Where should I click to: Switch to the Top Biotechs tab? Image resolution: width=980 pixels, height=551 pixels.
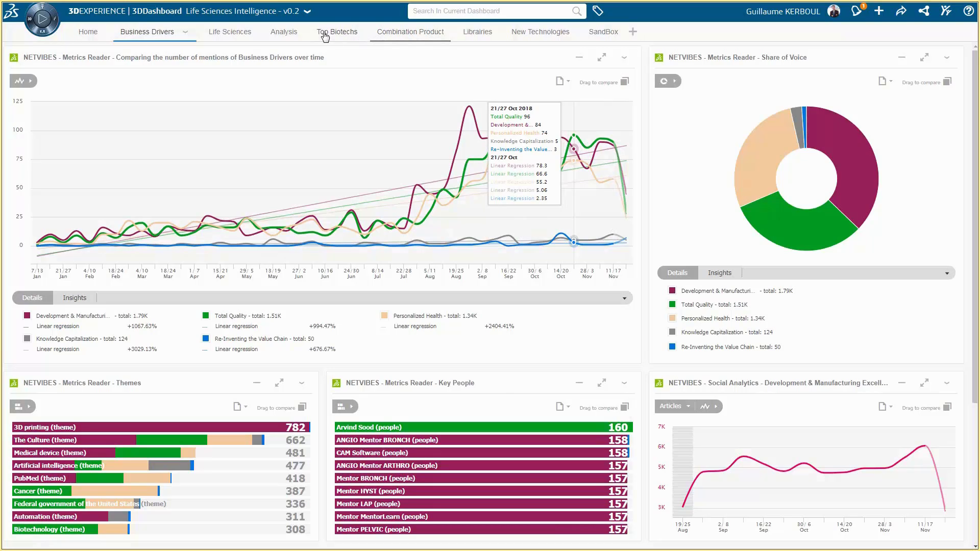click(337, 32)
